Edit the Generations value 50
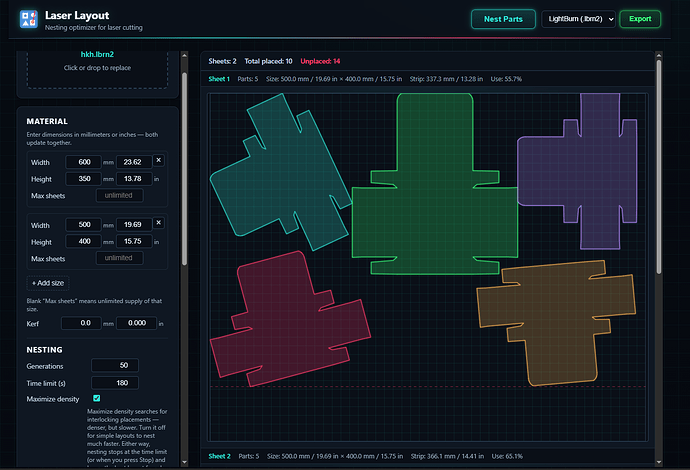This screenshot has height=470, width=690. click(x=115, y=365)
